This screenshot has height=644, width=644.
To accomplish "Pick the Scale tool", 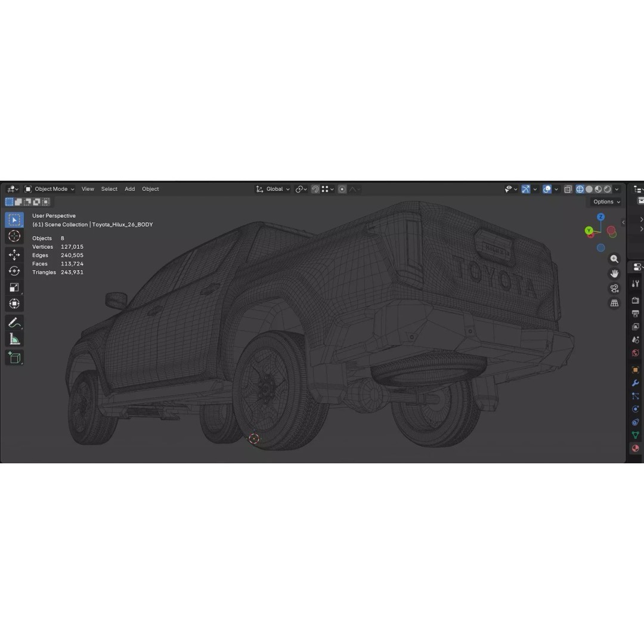I will [x=14, y=287].
